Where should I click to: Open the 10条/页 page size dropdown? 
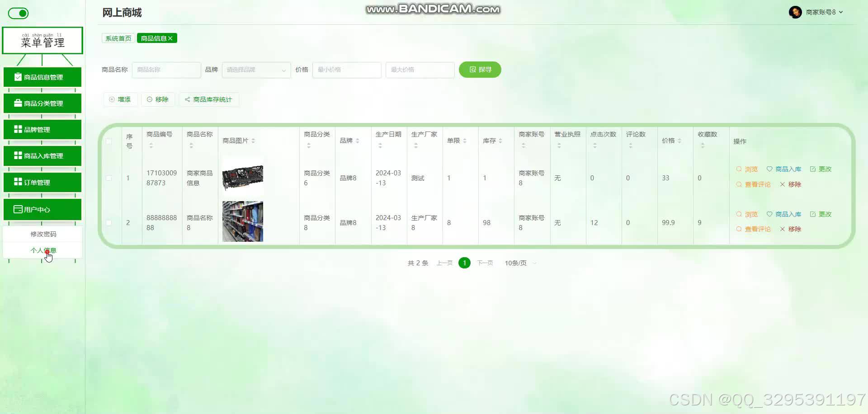click(517, 263)
